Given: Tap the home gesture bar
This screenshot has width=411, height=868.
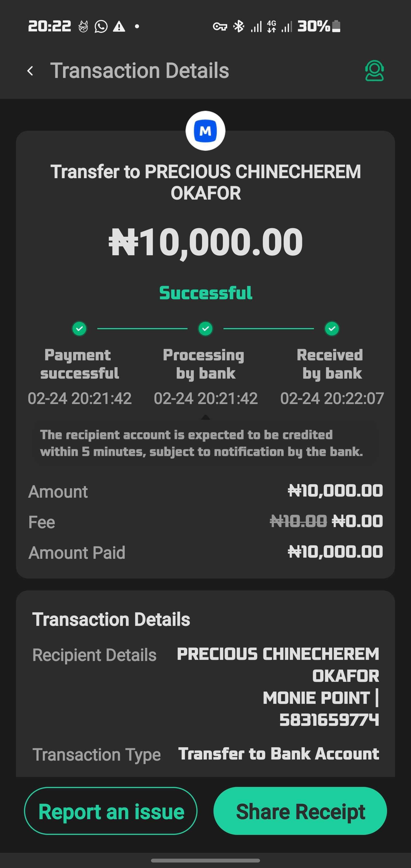Looking at the screenshot, I should coord(205,860).
